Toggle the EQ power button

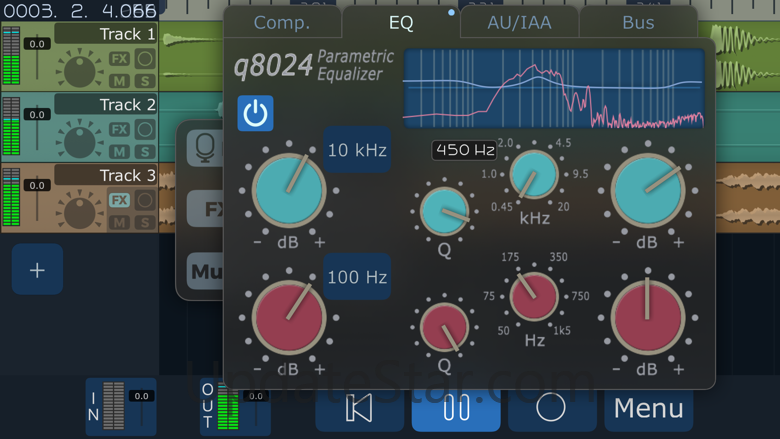[x=255, y=113]
